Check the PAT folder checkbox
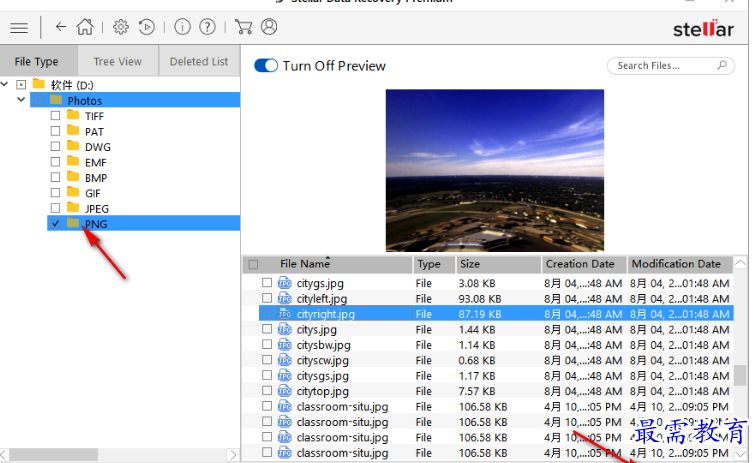756x463 pixels. (55, 131)
